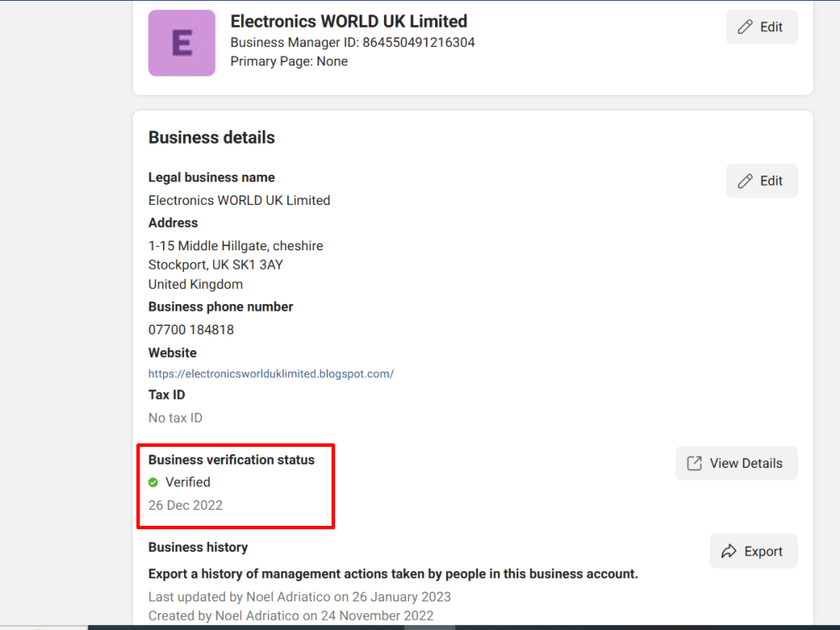Click the Business phone number label
The height and width of the screenshot is (630, 840).
(x=221, y=307)
